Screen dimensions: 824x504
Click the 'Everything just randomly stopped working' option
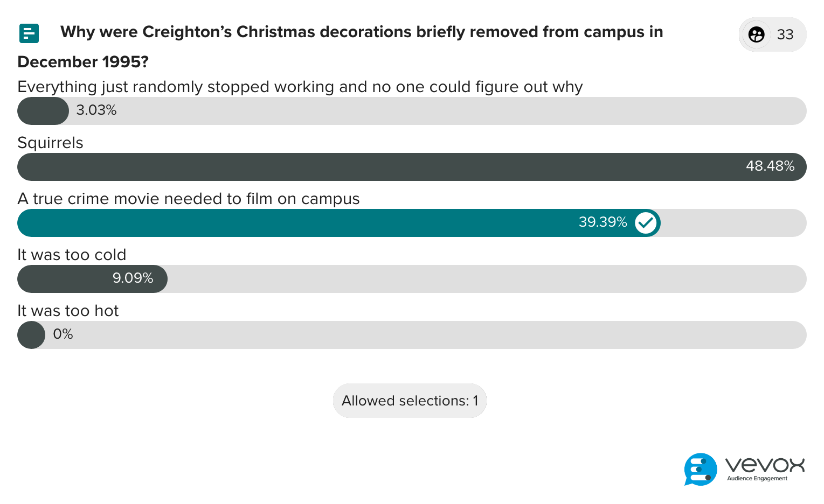[300, 87]
